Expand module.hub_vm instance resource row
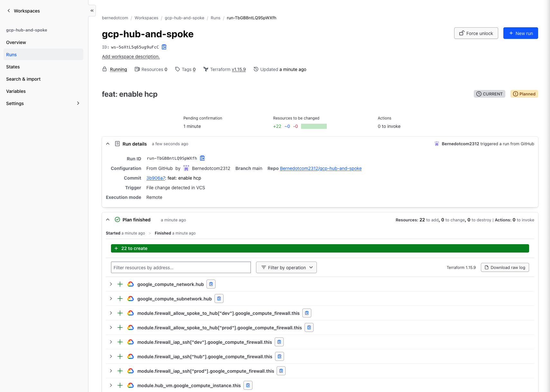 point(111,385)
